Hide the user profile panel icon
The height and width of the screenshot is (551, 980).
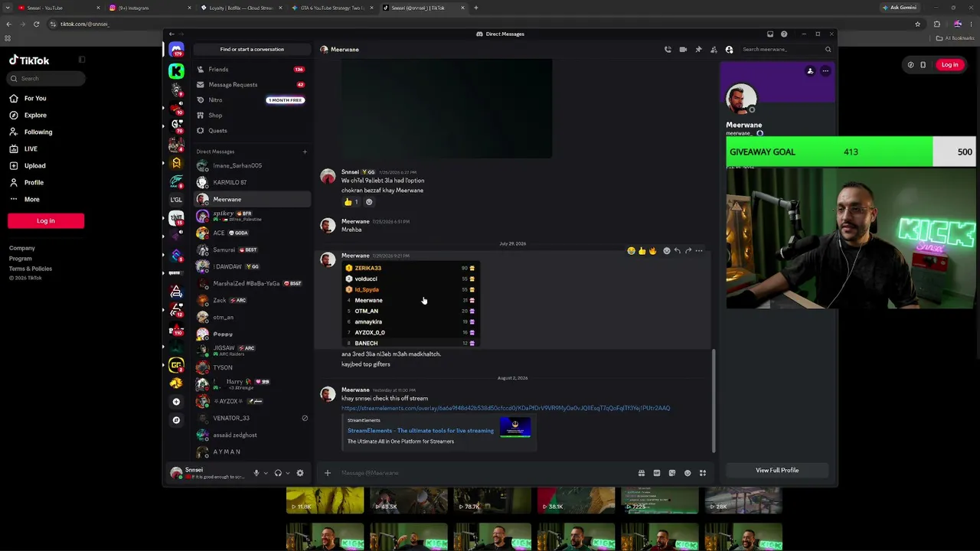pos(729,50)
